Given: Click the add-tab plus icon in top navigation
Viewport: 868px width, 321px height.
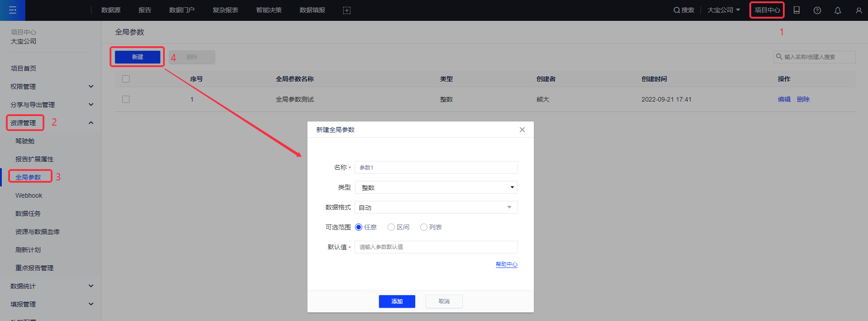Looking at the screenshot, I should pos(347,10).
